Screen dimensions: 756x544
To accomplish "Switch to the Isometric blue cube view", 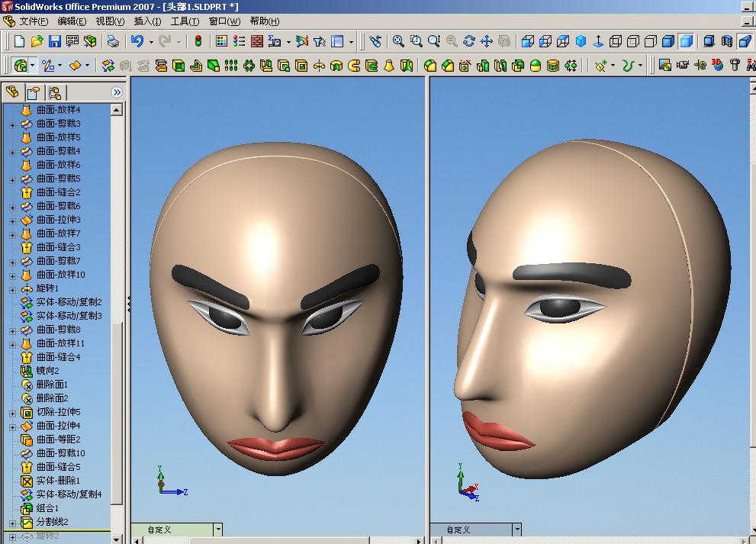I will click(581, 41).
